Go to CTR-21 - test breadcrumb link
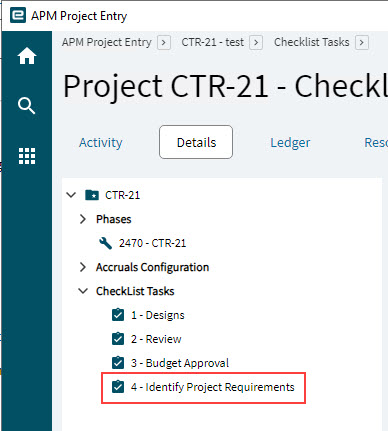 pos(213,42)
